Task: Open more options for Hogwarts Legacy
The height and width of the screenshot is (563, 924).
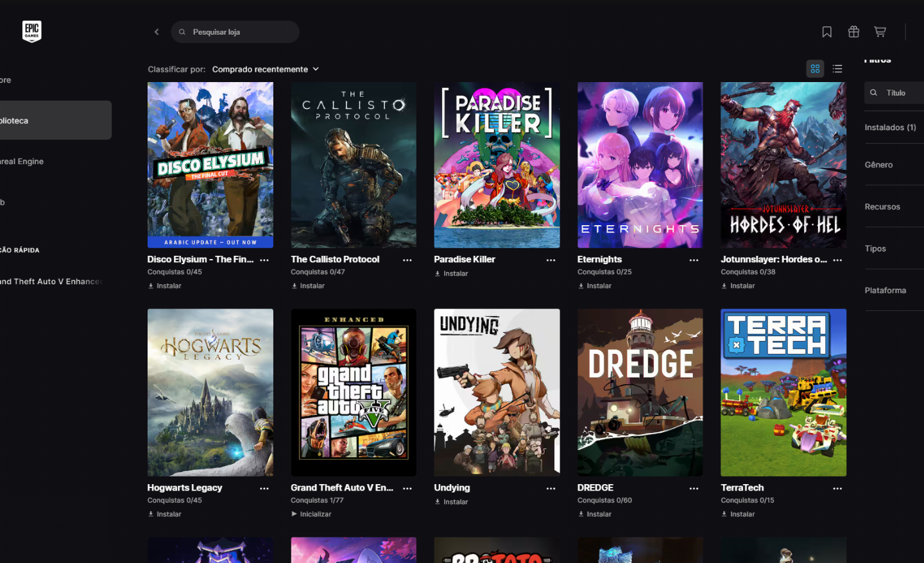Action: 264,488
